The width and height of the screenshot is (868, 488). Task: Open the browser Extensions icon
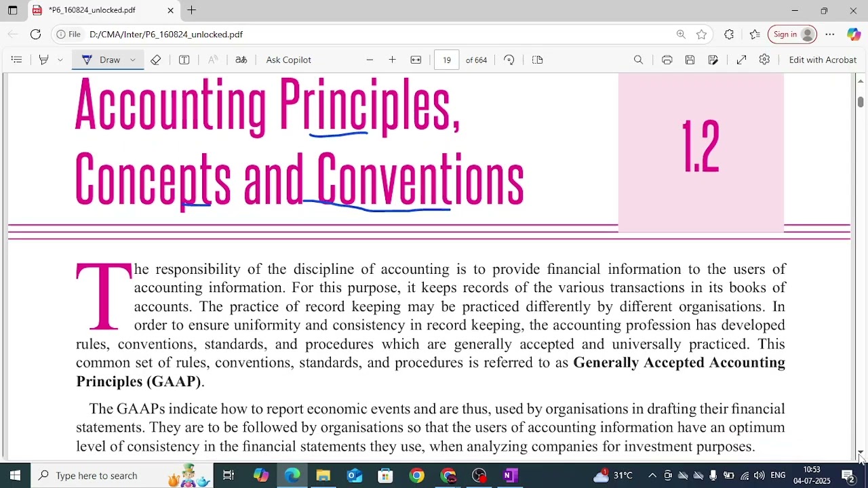point(729,34)
